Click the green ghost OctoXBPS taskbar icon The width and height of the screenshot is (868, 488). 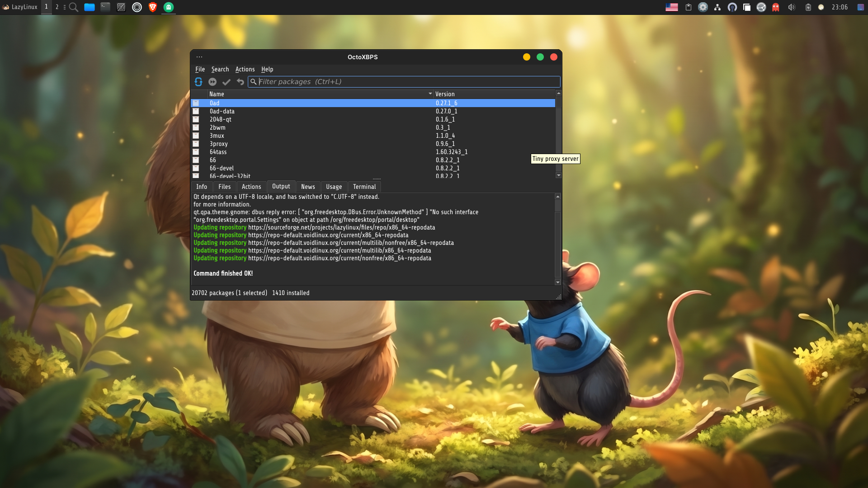click(x=169, y=7)
